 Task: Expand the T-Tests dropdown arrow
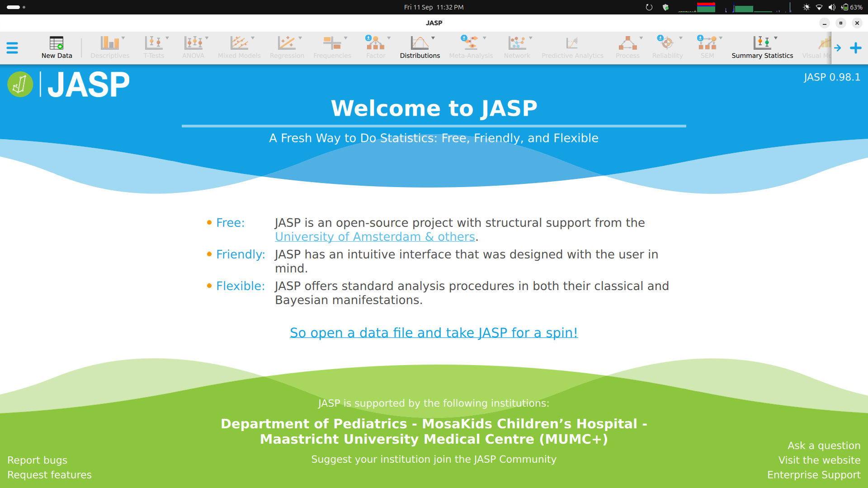pyautogui.click(x=167, y=38)
